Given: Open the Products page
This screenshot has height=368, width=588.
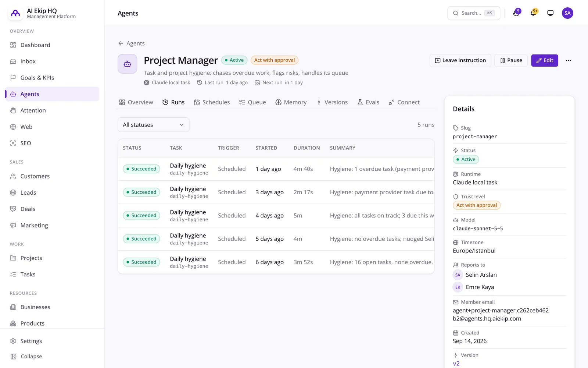Looking at the screenshot, I should click(x=52, y=323).
